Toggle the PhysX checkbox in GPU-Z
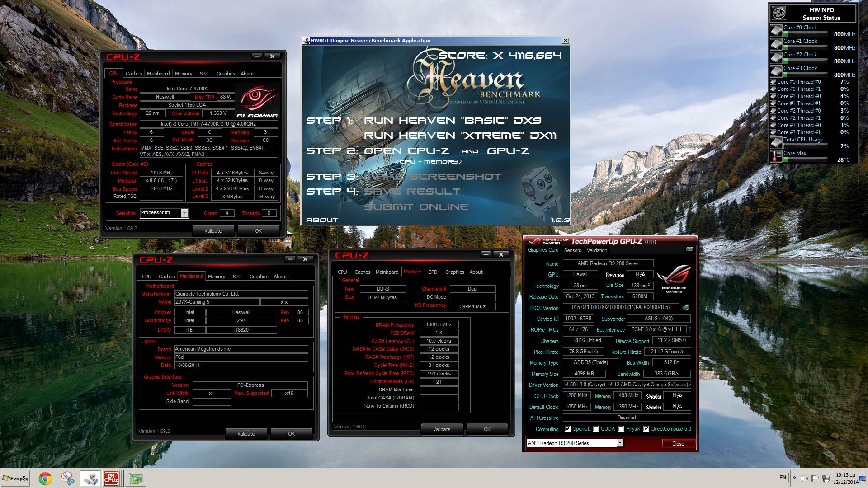The height and width of the screenshot is (488, 868). tap(622, 429)
